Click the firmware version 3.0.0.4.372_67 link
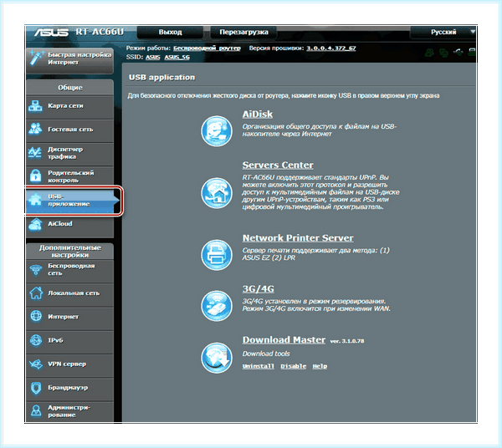 click(331, 48)
